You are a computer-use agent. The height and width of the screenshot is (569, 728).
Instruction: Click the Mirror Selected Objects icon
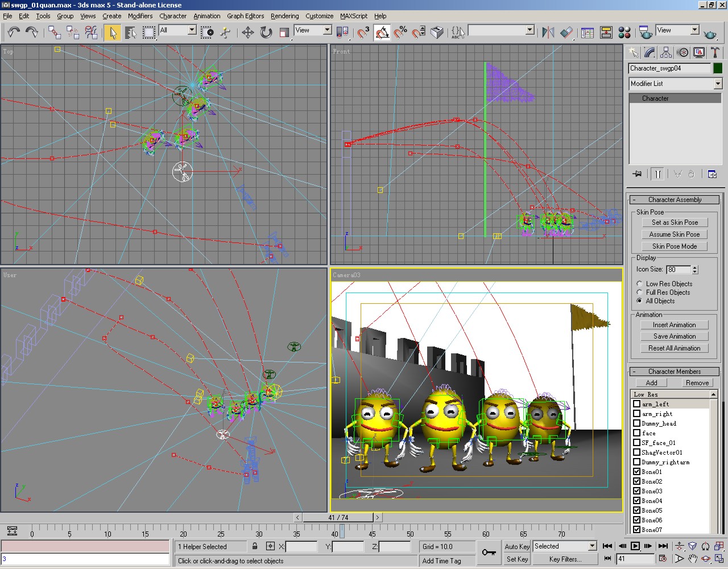point(548,32)
